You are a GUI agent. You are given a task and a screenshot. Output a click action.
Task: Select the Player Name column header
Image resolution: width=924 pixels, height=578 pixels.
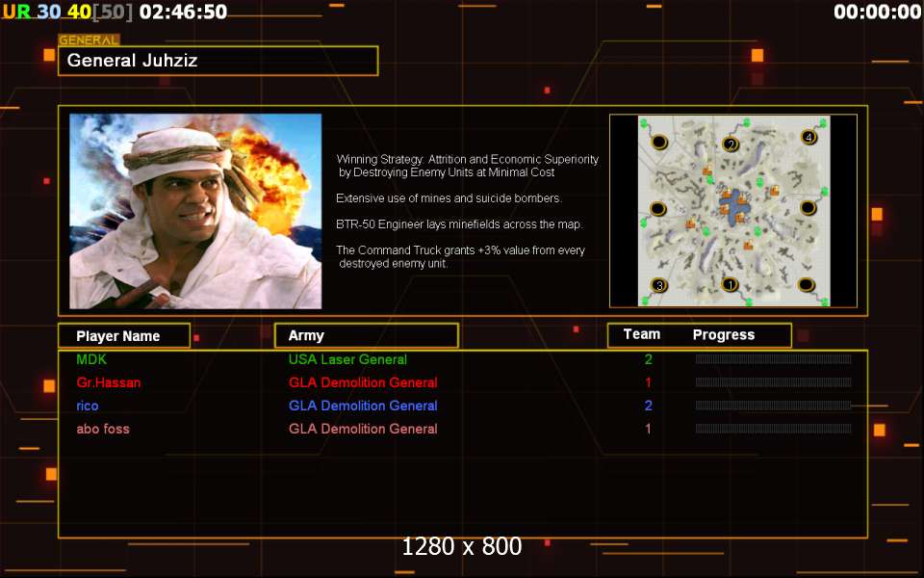point(124,335)
